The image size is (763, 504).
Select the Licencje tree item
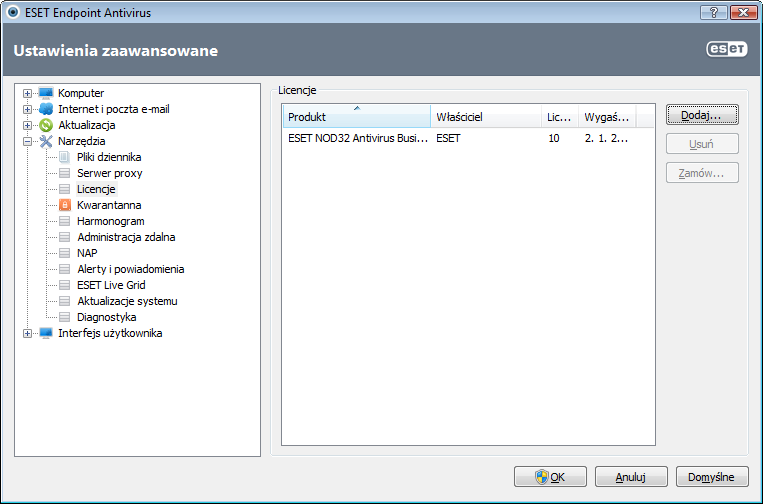point(96,189)
